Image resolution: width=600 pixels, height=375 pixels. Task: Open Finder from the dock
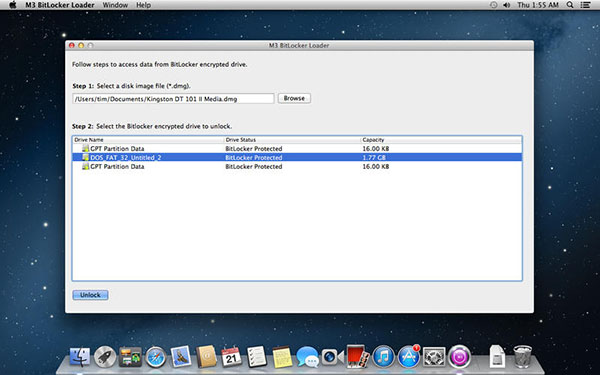click(80, 357)
